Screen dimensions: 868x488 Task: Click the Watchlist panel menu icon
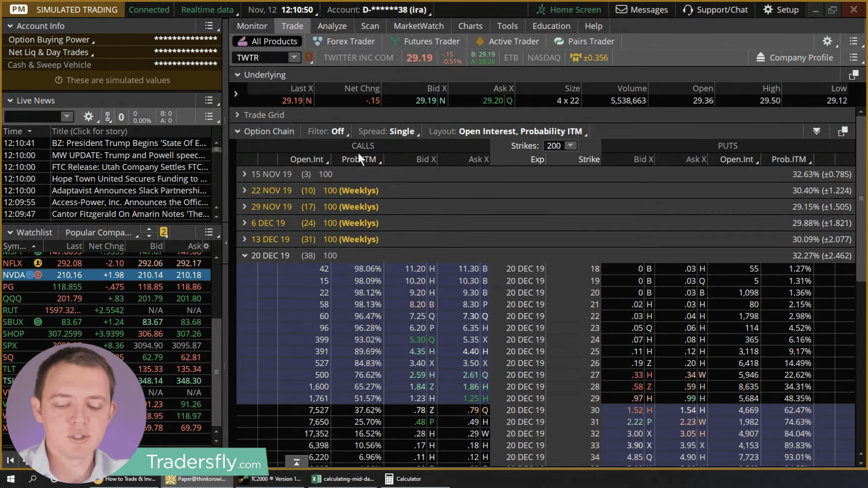click(x=209, y=232)
